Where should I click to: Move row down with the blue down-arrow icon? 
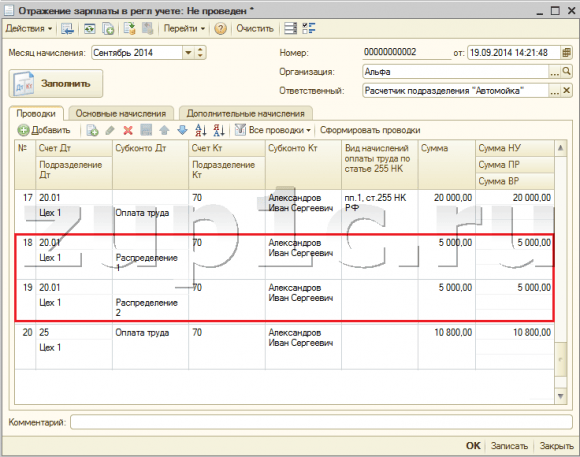[x=182, y=130]
